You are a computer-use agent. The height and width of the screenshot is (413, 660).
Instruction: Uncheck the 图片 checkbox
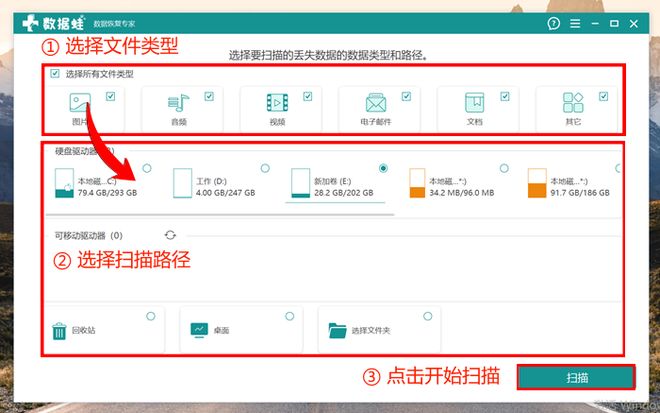110,96
